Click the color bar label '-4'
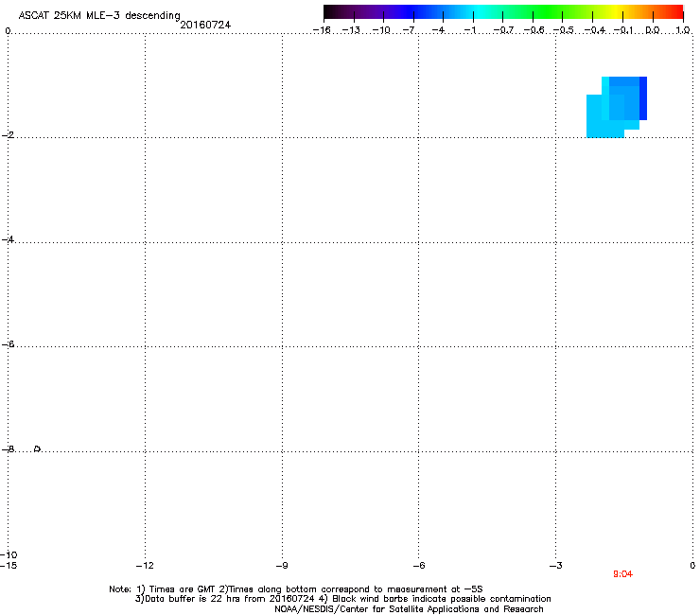Image resolution: width=700 pixels, height=615 pixels. pos(439,30)
